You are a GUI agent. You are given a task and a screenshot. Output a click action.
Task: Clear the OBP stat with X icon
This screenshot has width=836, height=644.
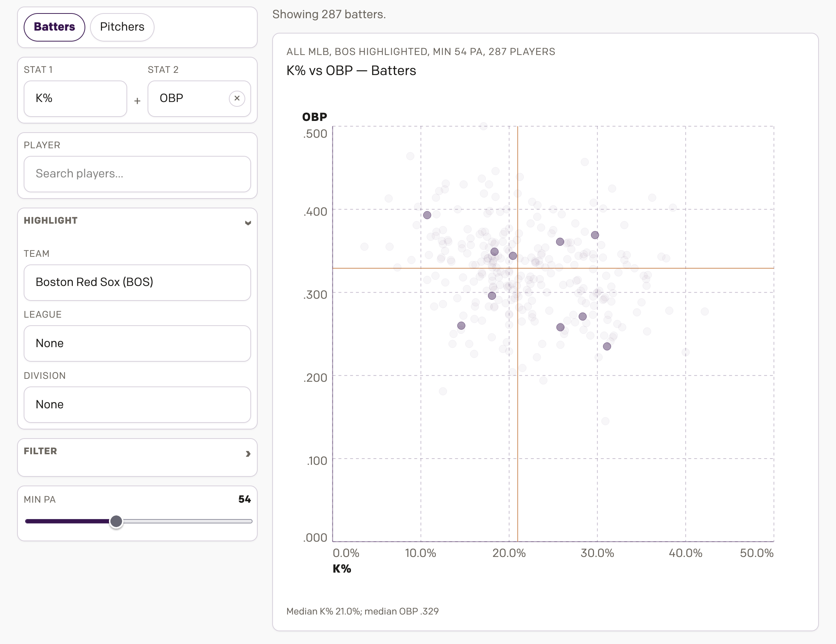point(237,98)
